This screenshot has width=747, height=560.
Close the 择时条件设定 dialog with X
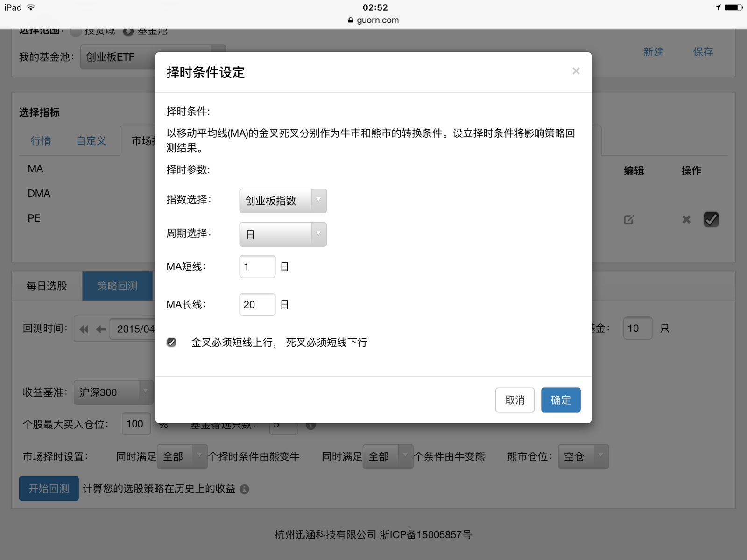pos(576,71)
